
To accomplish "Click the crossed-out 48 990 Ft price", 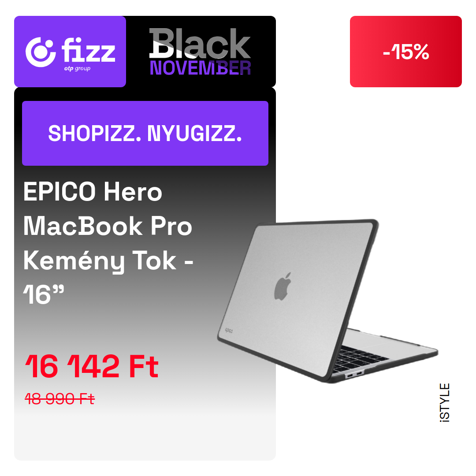I will 60,398.
